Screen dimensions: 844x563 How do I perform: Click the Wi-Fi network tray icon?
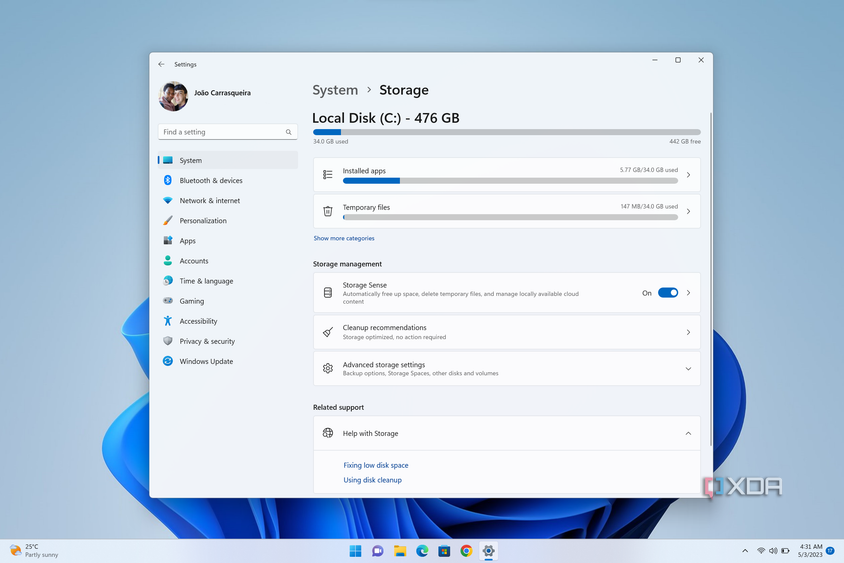[x=761, y=551]
